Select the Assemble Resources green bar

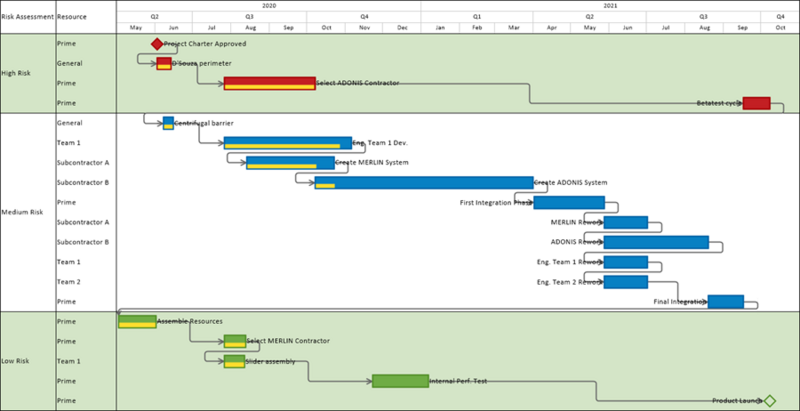coord(137,322)
